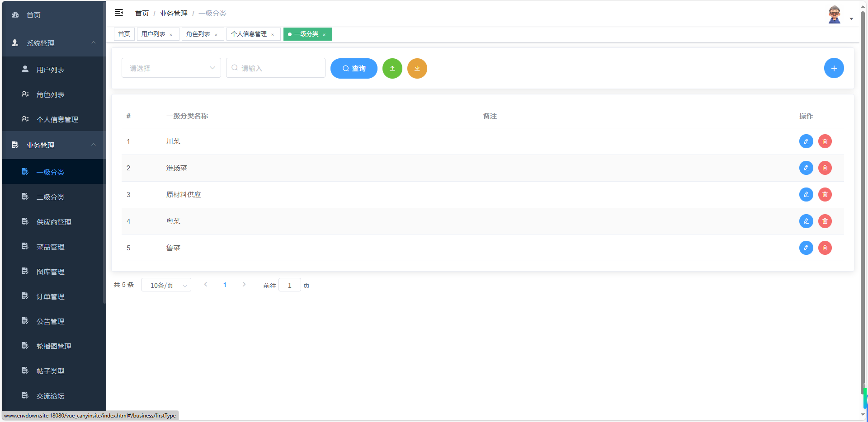Close the 角色列表 tab
Image resolution: width=868 pixels, height=422 pixels.
click(217, 34)
